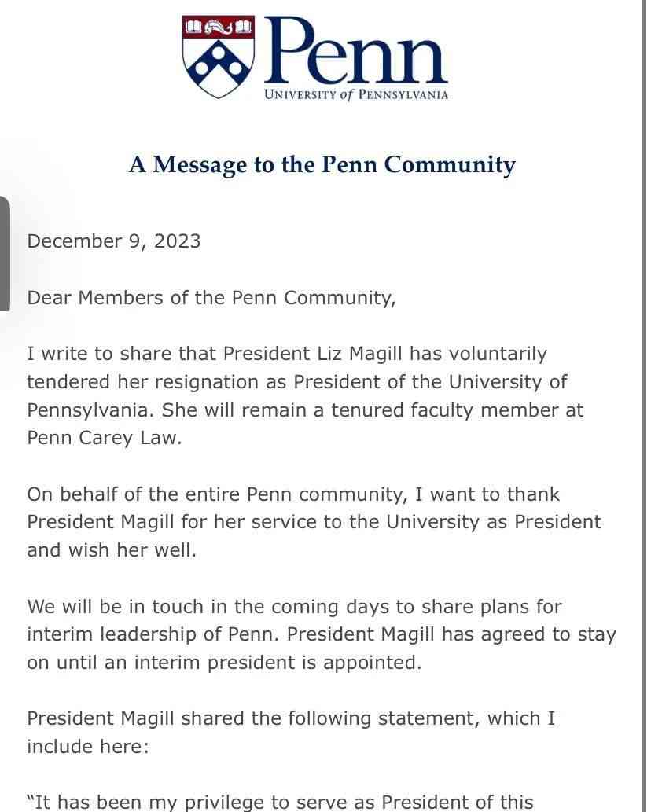Click the line starting "I write to share"
This screenshot has height=812, width=651.
point(287,354)
